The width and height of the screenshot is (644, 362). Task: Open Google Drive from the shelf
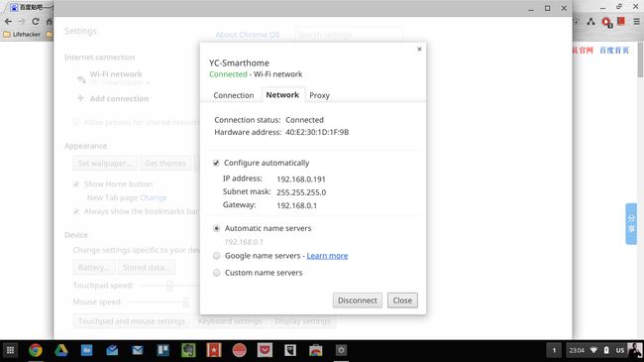pyautogui.click(x=60, y=350)
